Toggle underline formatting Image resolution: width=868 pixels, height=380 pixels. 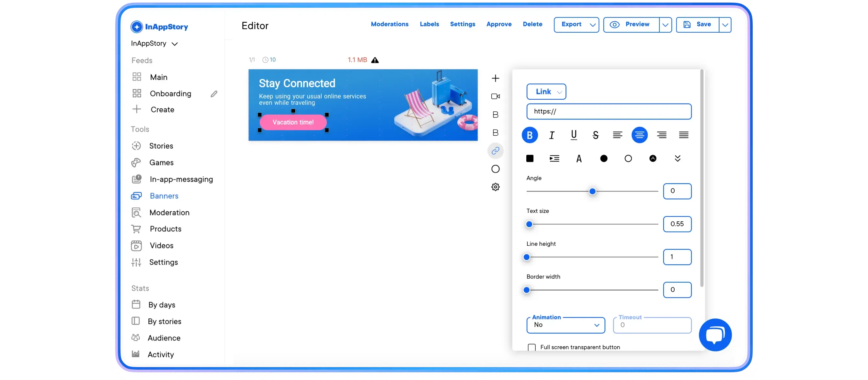point(574,135)
